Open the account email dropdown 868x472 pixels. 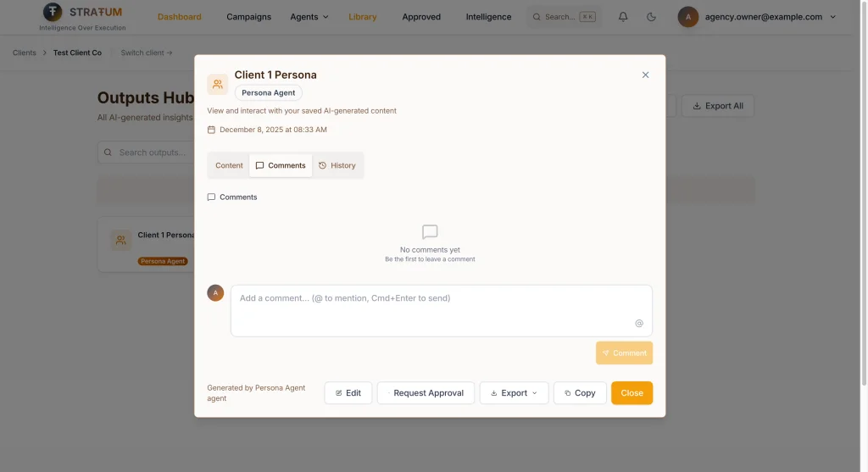(x=757, y=17)
